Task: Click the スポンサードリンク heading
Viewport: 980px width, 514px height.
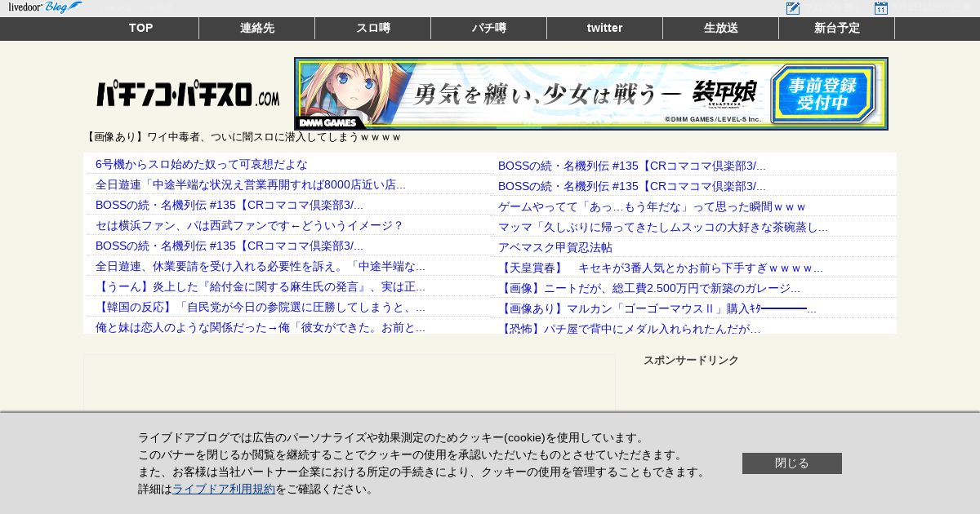Action: [x=691, y=360]
